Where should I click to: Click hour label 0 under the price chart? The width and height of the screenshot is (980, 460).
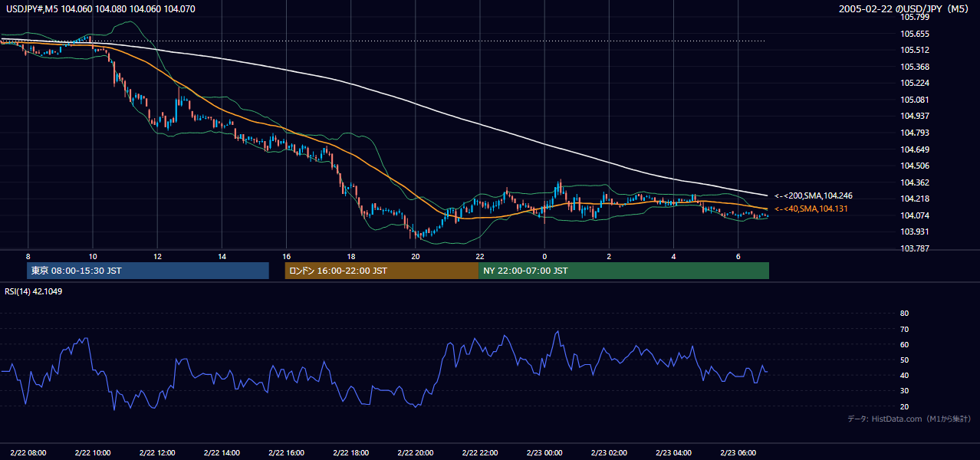(544, 255)
